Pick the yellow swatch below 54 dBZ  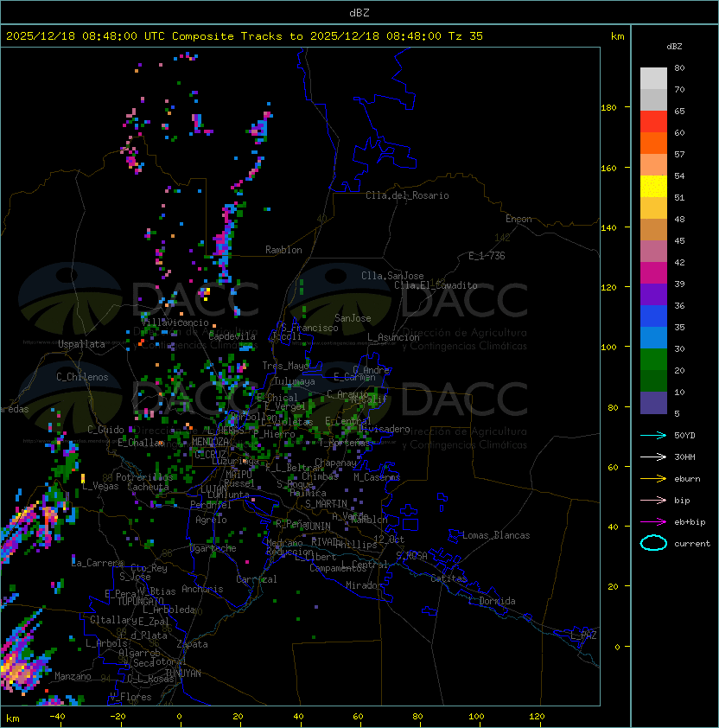click(653, 186)
